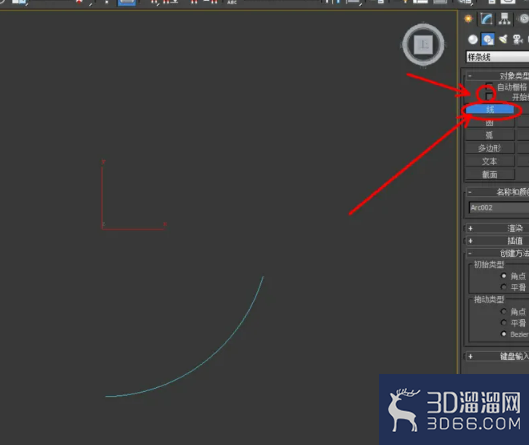The image size is (529, 445).
Task: Select the Shapes category icon
Action: [488, 40]
